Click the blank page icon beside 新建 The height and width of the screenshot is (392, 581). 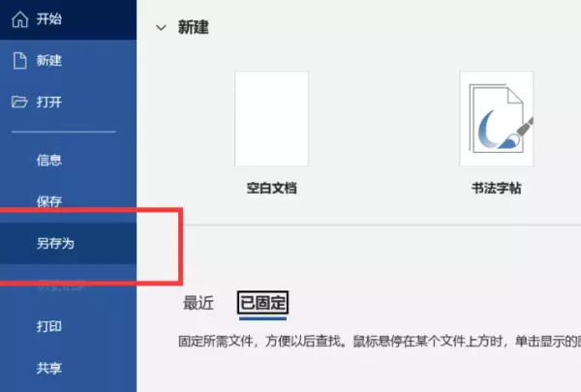[x=20, y=60]
